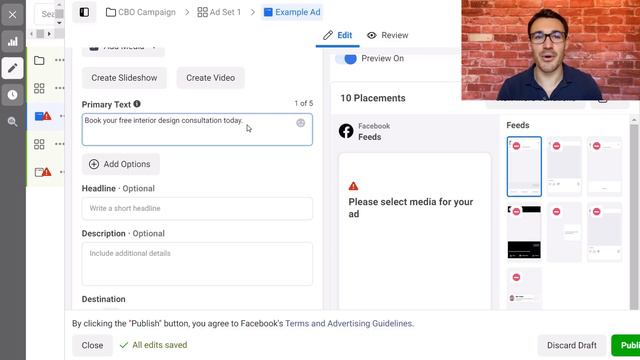This screenshot has width=640, height=360.
Task: Click into the Primary Text field
Action: click(x=197, y=129)
